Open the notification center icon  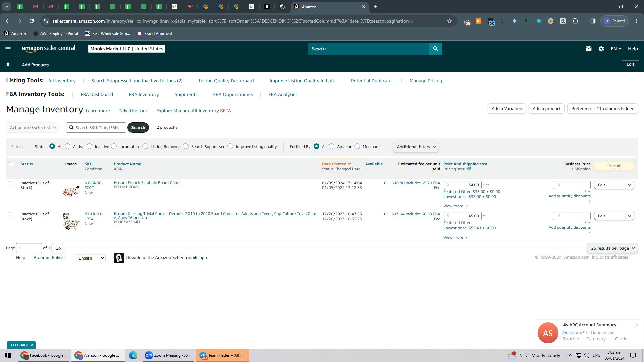[x=633, y=355]
